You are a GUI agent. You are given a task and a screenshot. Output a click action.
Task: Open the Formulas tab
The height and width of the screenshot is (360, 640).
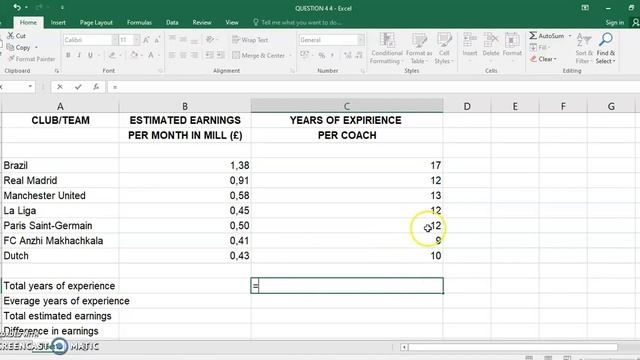(139, 22)
